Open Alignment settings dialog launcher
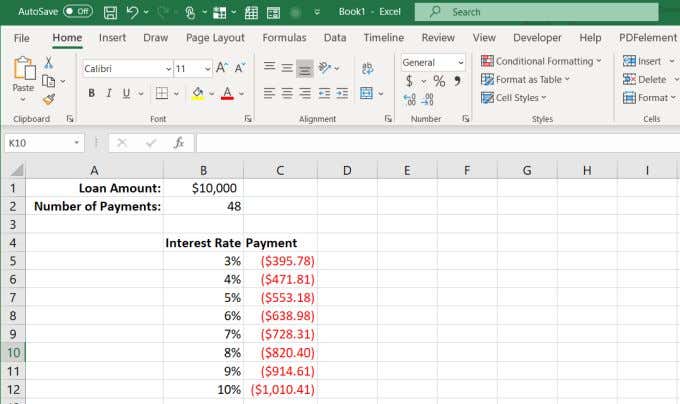 coord(388,119)
